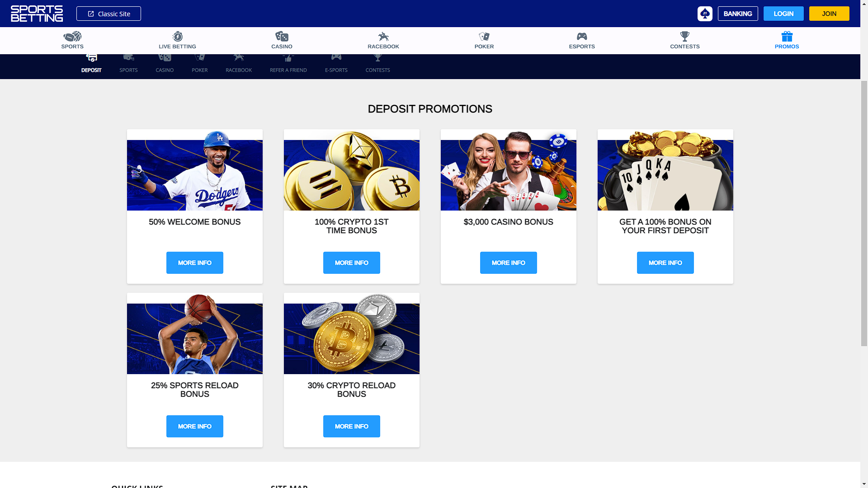868x488 pixels.
Task: Open the Promos gift icon
Action: tap(787, 36)
